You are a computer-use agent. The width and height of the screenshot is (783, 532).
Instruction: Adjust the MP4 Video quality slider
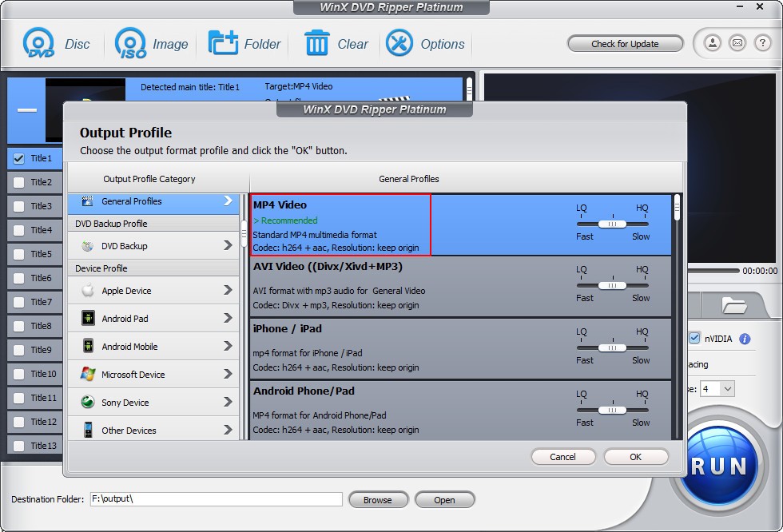pyautogui.click(x=612, y=224)
